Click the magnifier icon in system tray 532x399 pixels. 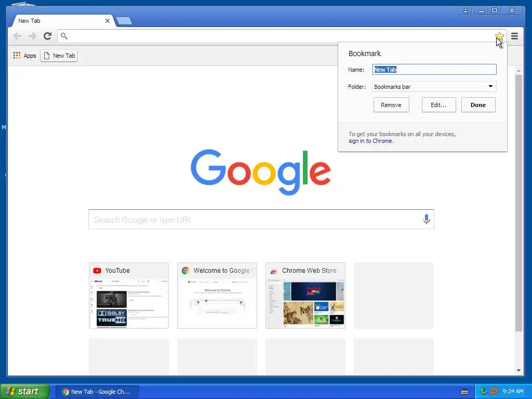(494, 392)
